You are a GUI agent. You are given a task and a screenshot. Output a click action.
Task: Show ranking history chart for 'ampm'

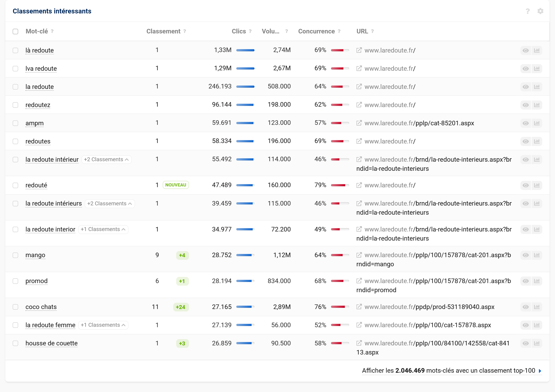[537, 123]
